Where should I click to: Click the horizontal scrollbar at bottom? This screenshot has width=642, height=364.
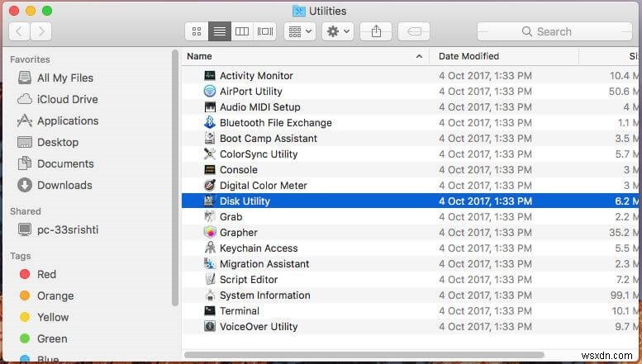(364, 355)
